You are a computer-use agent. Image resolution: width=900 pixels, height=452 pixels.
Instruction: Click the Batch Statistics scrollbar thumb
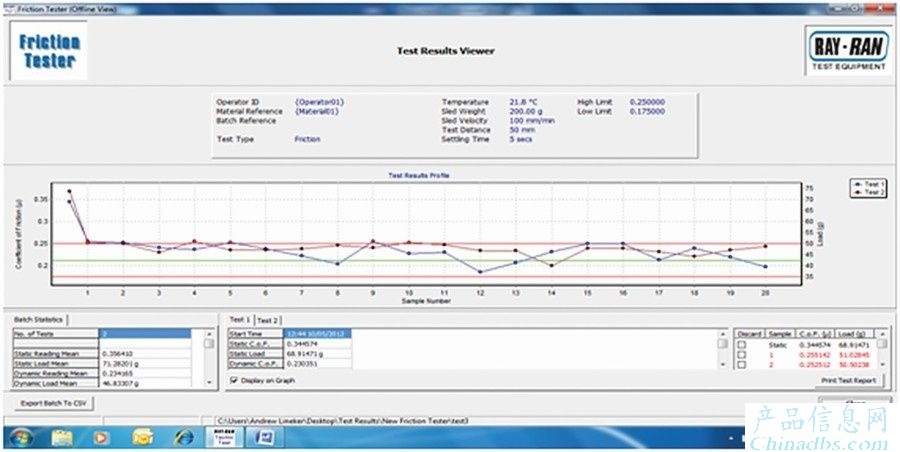pyautogui.click(x=209, y=343)
